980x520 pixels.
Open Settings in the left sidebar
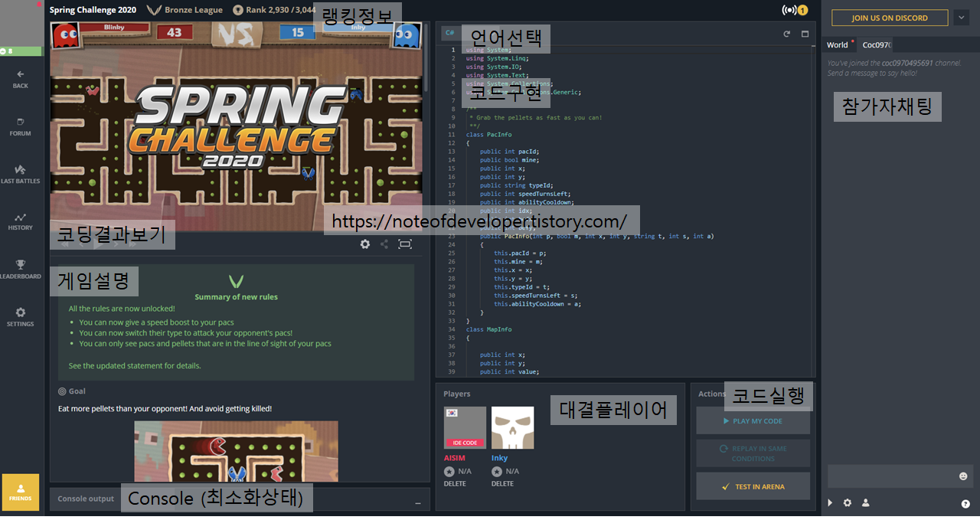(x=21, y=317)
